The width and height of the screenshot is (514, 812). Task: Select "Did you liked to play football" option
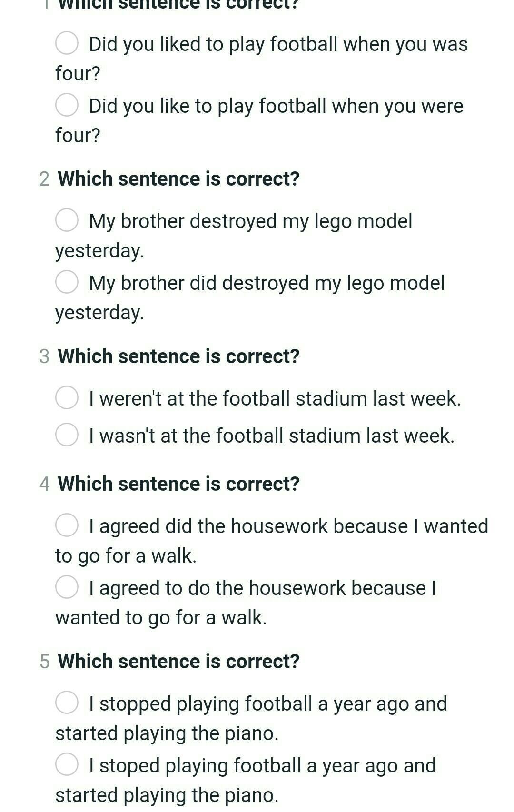(67, 43)
